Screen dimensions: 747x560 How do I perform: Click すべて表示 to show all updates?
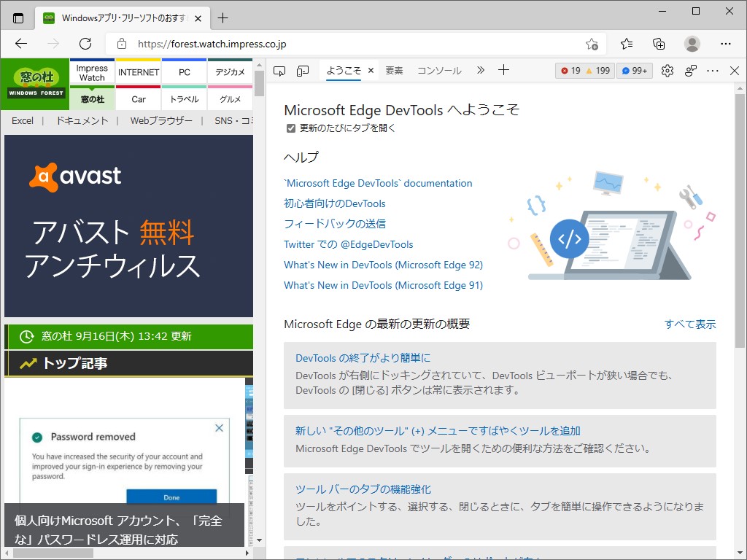[690, 324]
